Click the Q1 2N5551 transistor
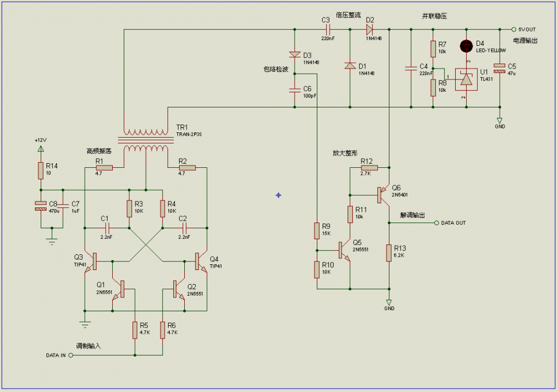This screenshot has width=558, height=392. (x=120, y=289)
